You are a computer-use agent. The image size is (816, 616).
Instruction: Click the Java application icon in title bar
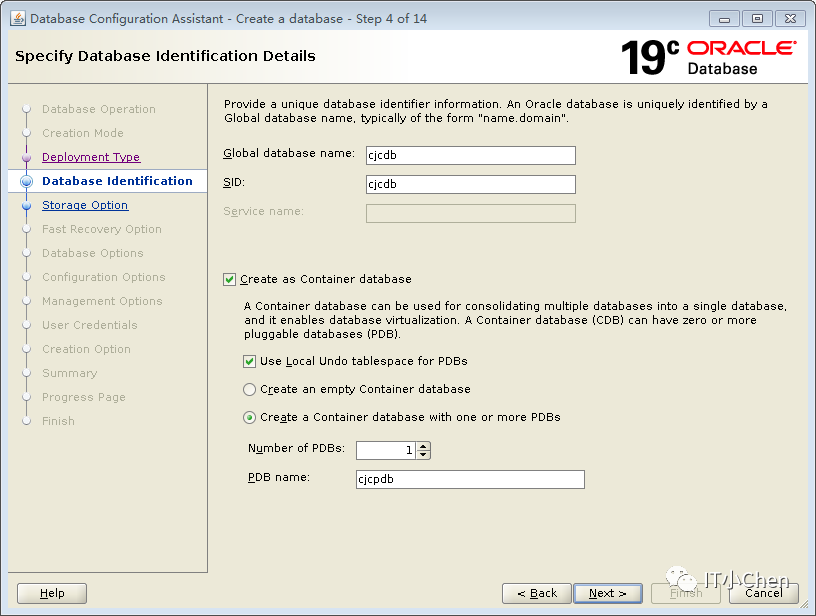tap(18, 18)
